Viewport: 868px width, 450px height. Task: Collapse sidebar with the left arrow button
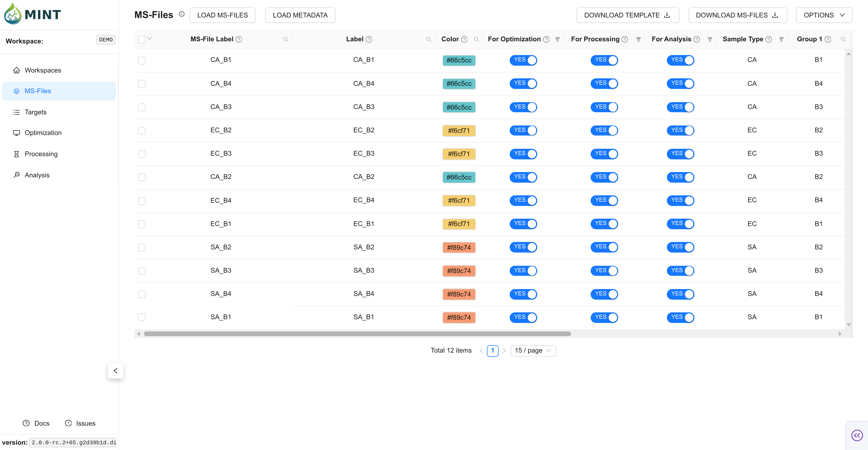(x=116, y=371)
